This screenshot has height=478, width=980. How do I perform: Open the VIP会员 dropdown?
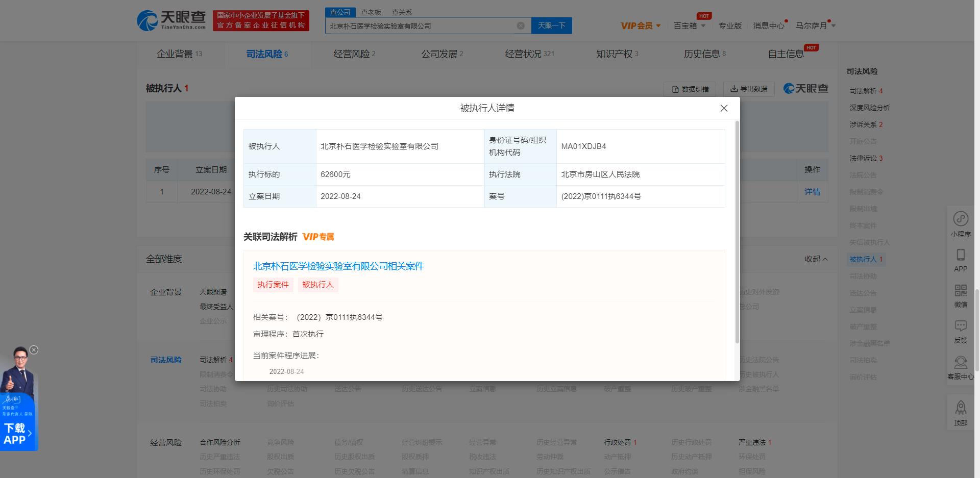pyautogui.click(x=641, y=26)
